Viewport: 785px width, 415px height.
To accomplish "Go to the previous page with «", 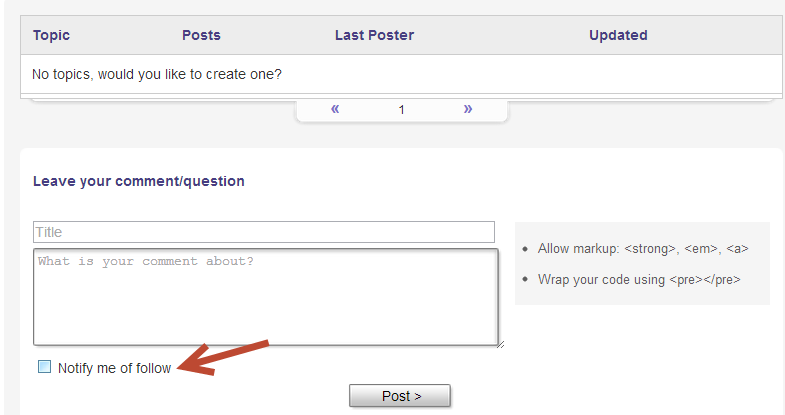I will 335,109.
